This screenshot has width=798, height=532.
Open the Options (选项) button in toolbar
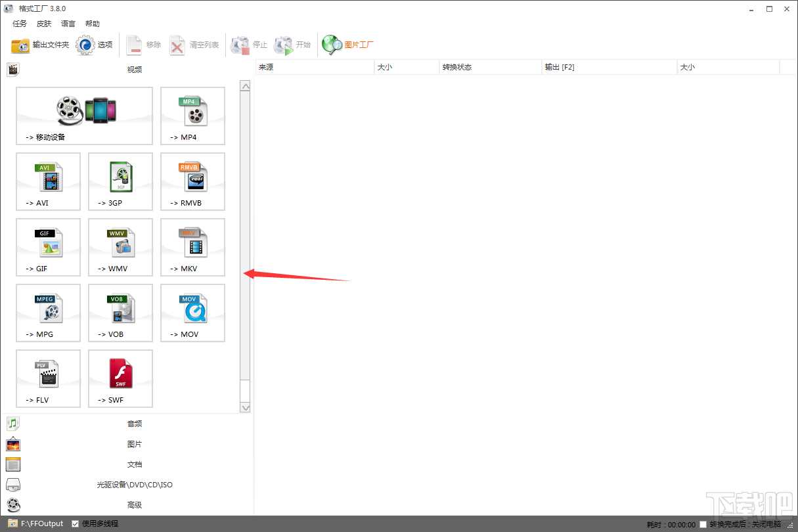point(95,45)
